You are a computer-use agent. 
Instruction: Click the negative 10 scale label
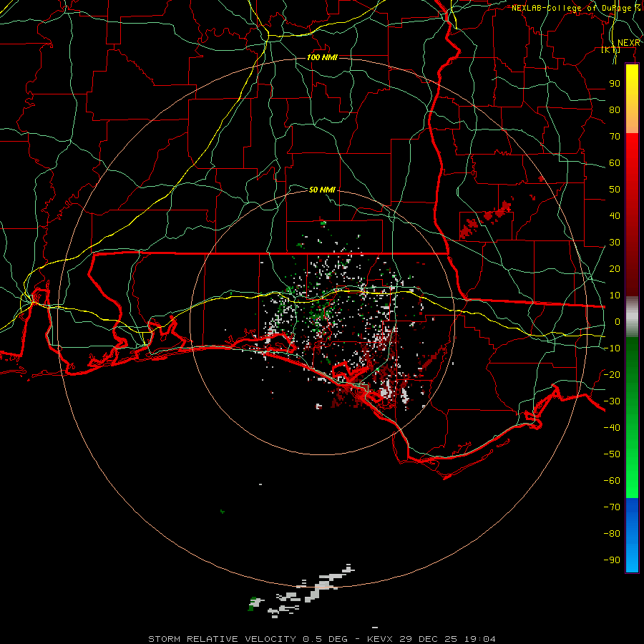click(x=612, y=348)
